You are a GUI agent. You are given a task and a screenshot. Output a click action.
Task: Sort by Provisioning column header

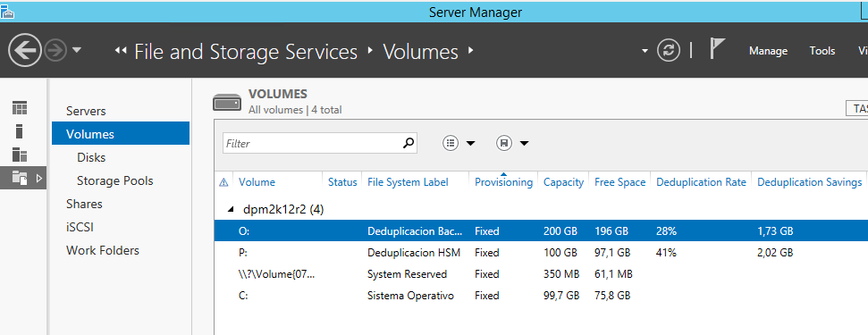(x=504, y=182)
